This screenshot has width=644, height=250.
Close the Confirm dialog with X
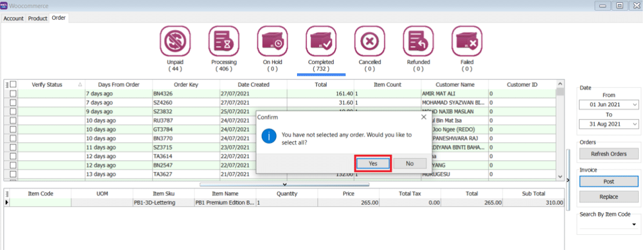tap(424, 117)
